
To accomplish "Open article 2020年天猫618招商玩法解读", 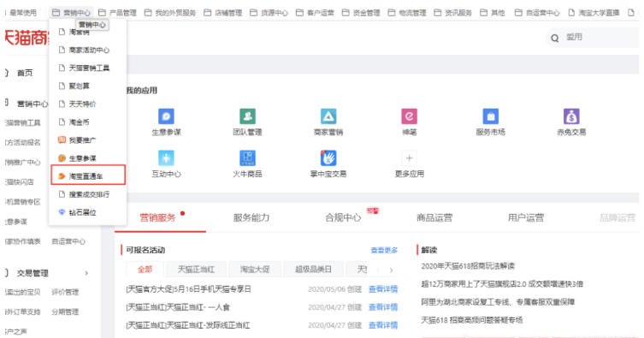I will (x=468, y=266).
